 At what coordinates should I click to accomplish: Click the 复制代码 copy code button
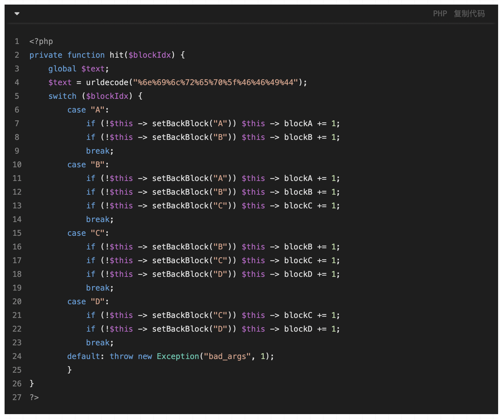(469, 14)
